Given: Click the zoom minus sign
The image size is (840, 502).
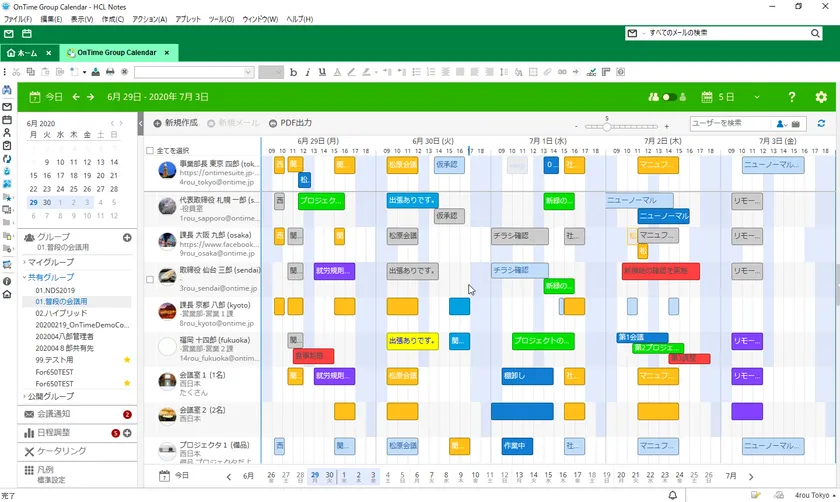Looking at the screenshot, I should tap(576, 127).
